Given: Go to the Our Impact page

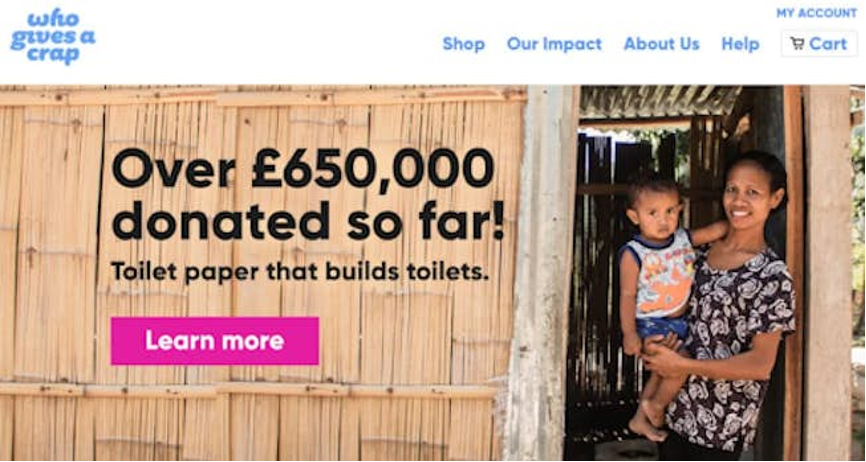Looking at the screenshot, I should coord(554,44).
